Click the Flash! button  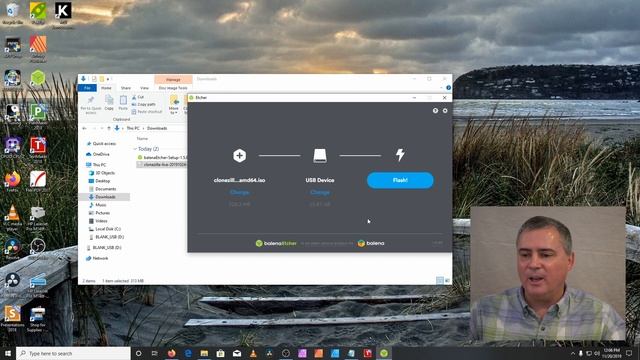[x=400, y=180]
